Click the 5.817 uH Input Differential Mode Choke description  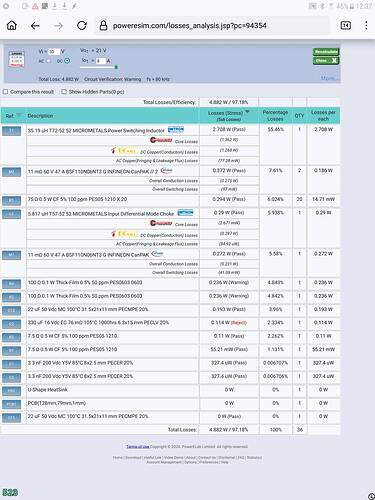click(x=101, y=214)
